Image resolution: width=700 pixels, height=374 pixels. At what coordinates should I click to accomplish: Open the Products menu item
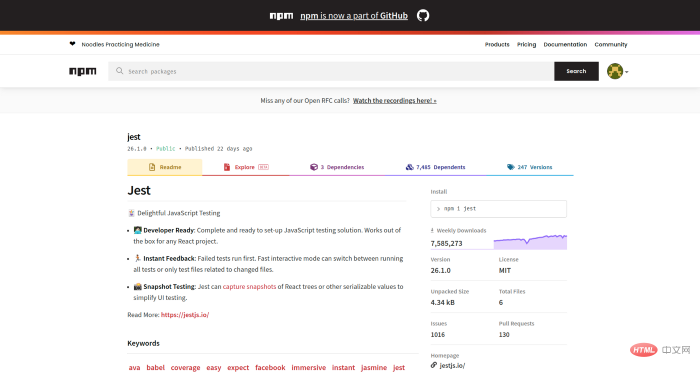(497, 45)
